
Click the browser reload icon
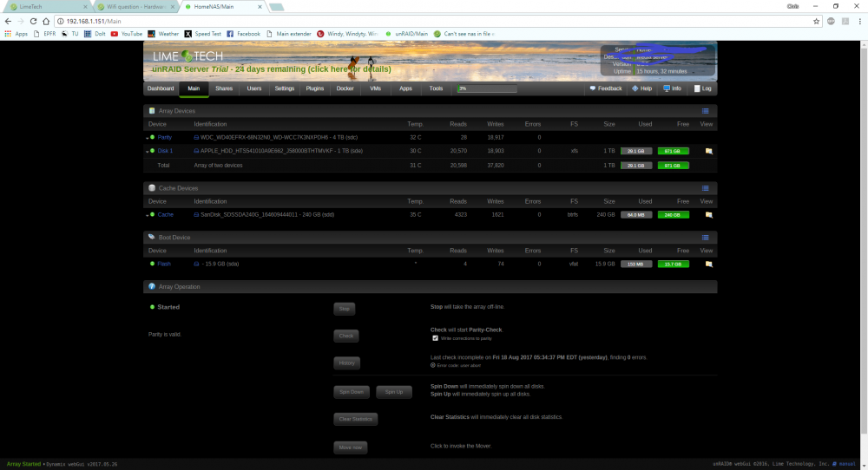(x=33, y=21)
